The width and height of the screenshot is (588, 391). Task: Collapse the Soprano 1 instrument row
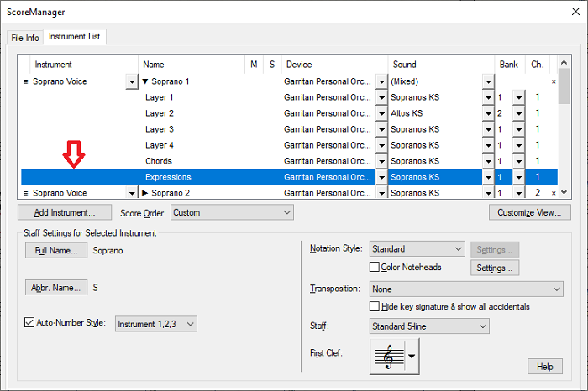coord(145,81)
